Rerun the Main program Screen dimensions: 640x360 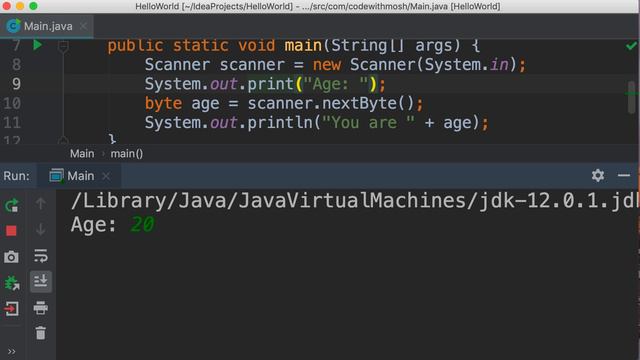(11, 205)
